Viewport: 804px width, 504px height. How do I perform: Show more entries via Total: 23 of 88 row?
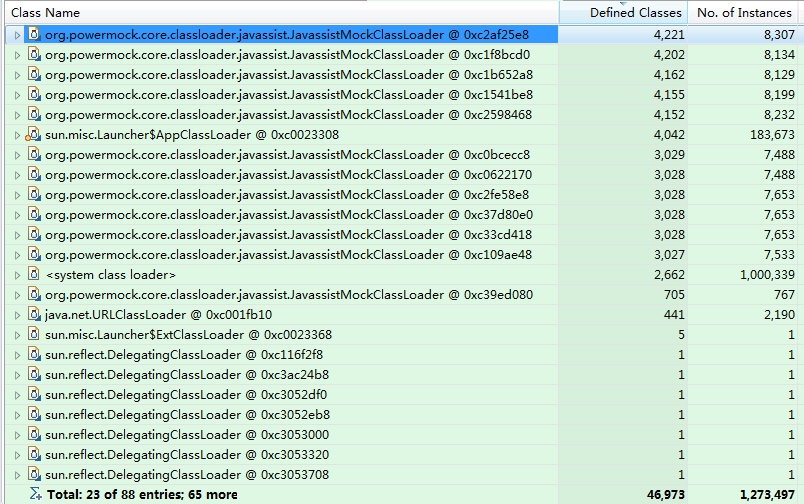pos(142,495)
